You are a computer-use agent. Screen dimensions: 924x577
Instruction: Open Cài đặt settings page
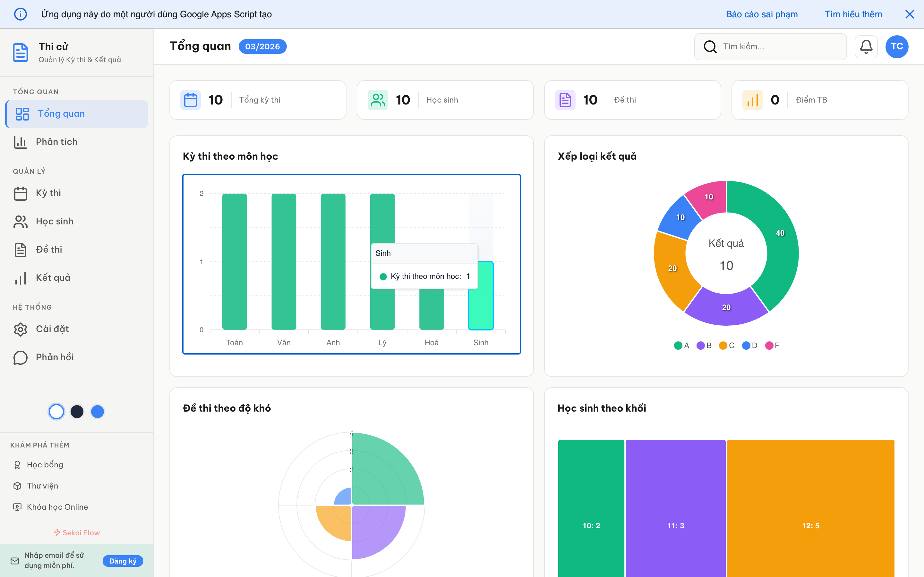click(52, 329)
